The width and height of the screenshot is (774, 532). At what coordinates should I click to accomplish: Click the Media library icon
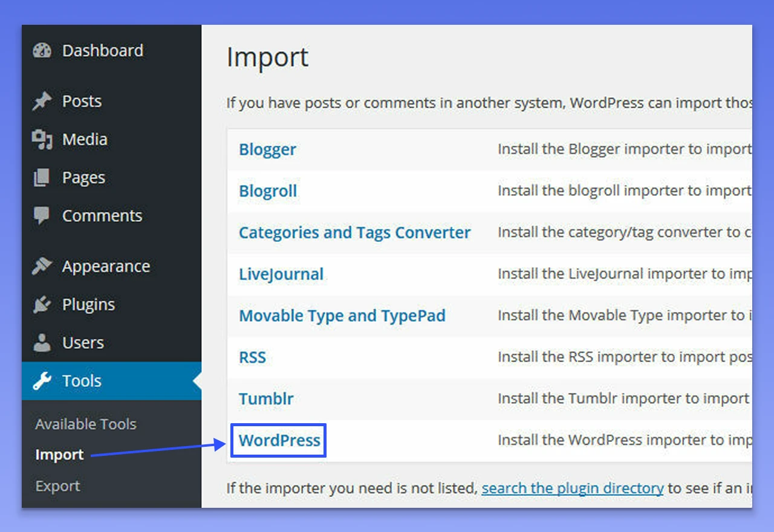42,140
